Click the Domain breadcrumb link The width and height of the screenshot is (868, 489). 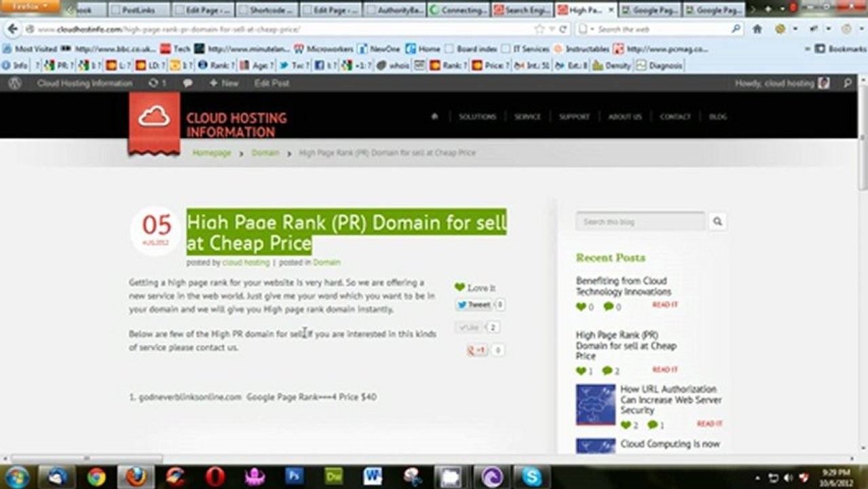[265, 153]
